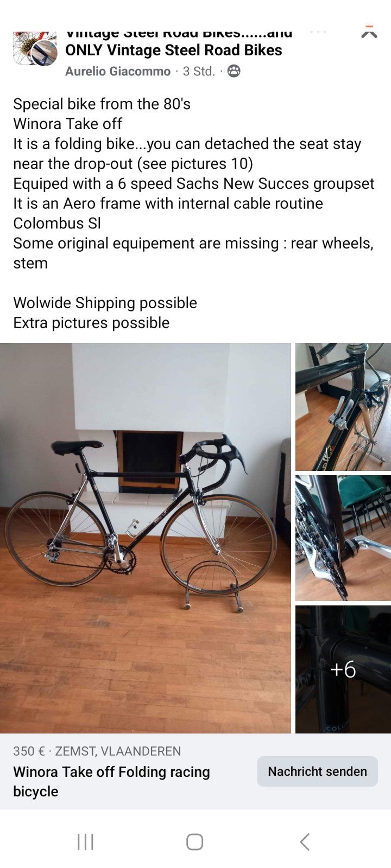Tap the group members audience icon
Screen dimensions: 391x868
tap(234, 71)
